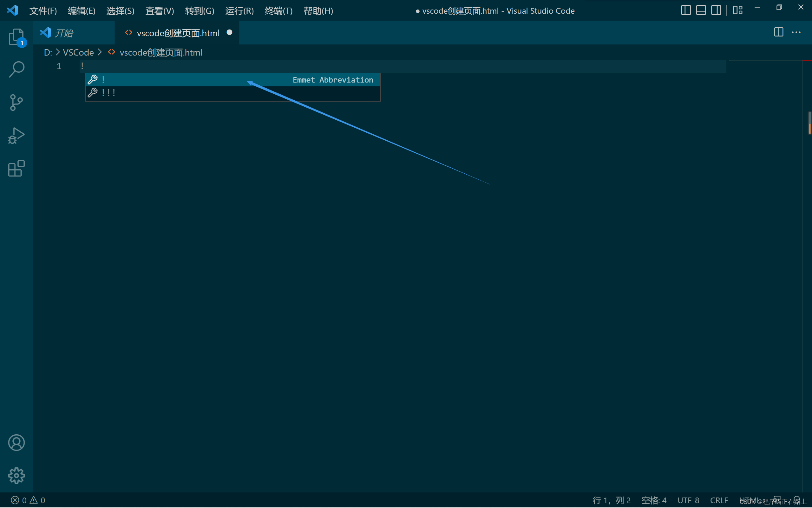Click line number 1 in gutter

[x=59, y=66]
